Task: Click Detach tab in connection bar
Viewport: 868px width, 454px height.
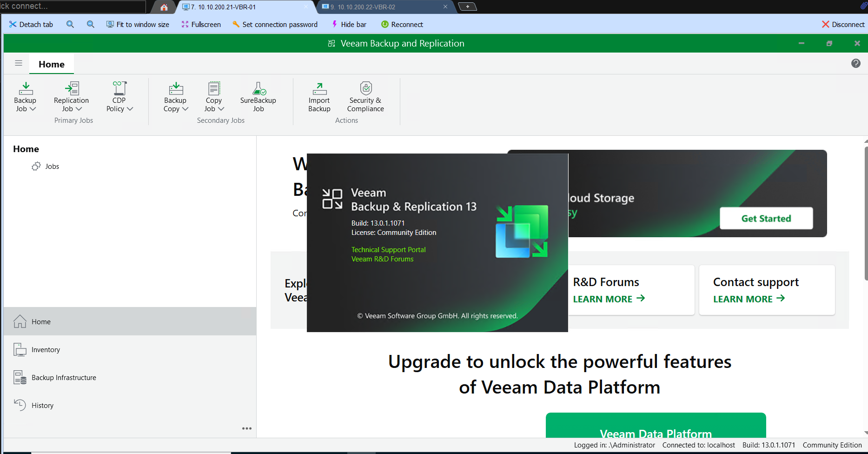Action: coord(31,24)
